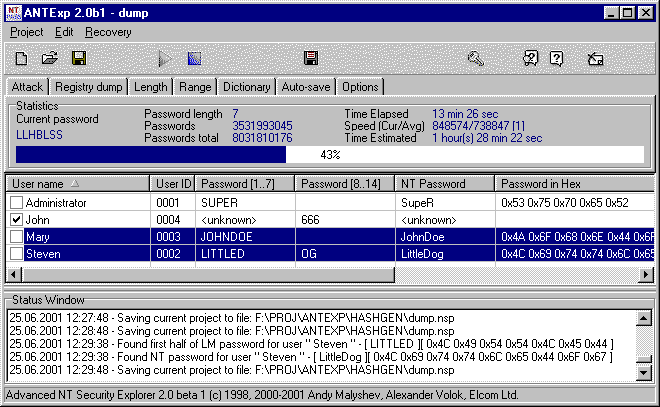
Task: Click the JohnDoe NT password cell
Action: point(445,237)
